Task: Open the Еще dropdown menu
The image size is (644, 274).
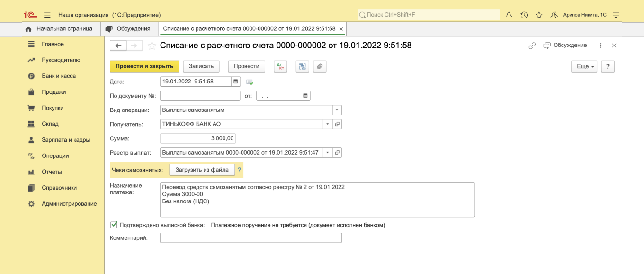Action: pos(584,66)
